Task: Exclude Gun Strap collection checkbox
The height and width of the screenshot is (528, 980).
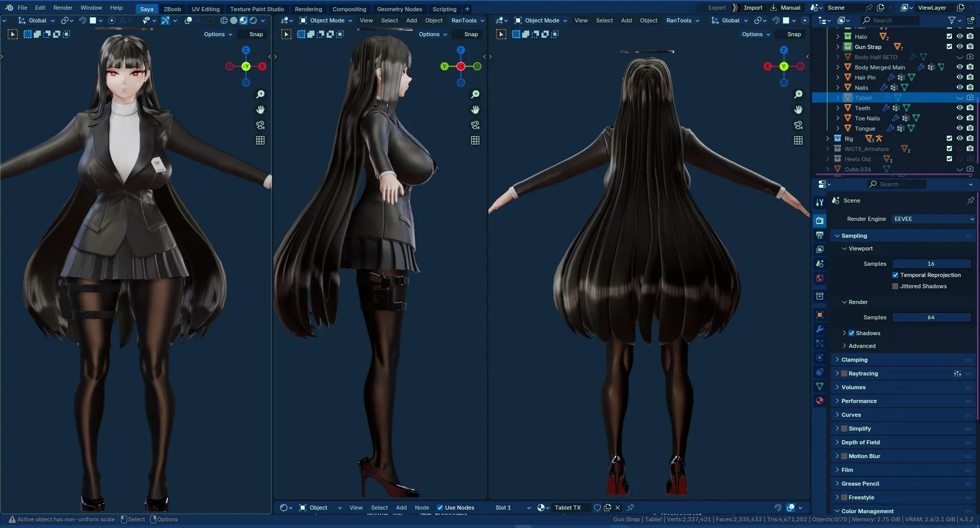Action: tap(949, 47)
